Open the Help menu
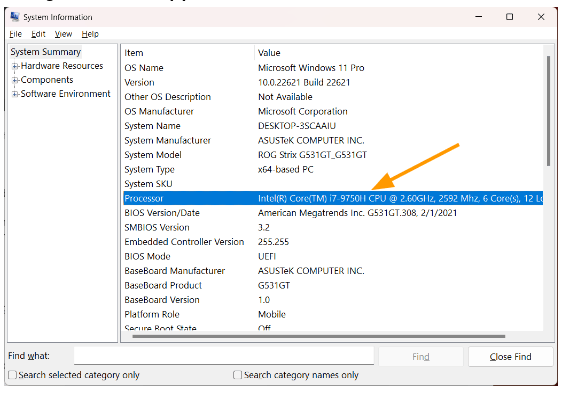The image size is (565, 394). [x=90, y=34]
